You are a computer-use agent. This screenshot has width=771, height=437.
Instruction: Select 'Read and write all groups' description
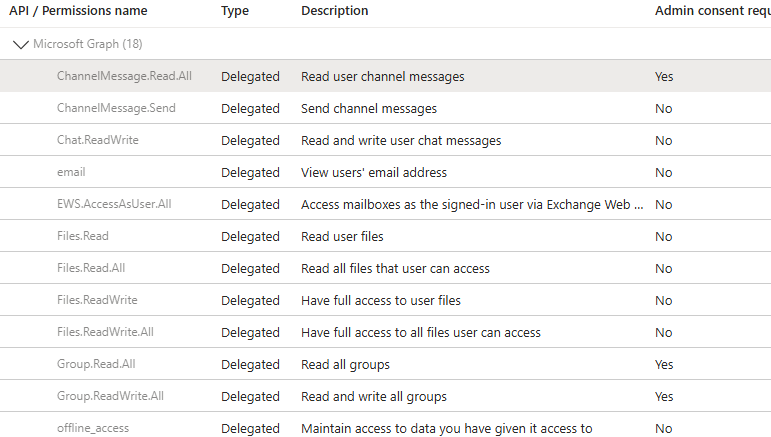pos(374,397)
